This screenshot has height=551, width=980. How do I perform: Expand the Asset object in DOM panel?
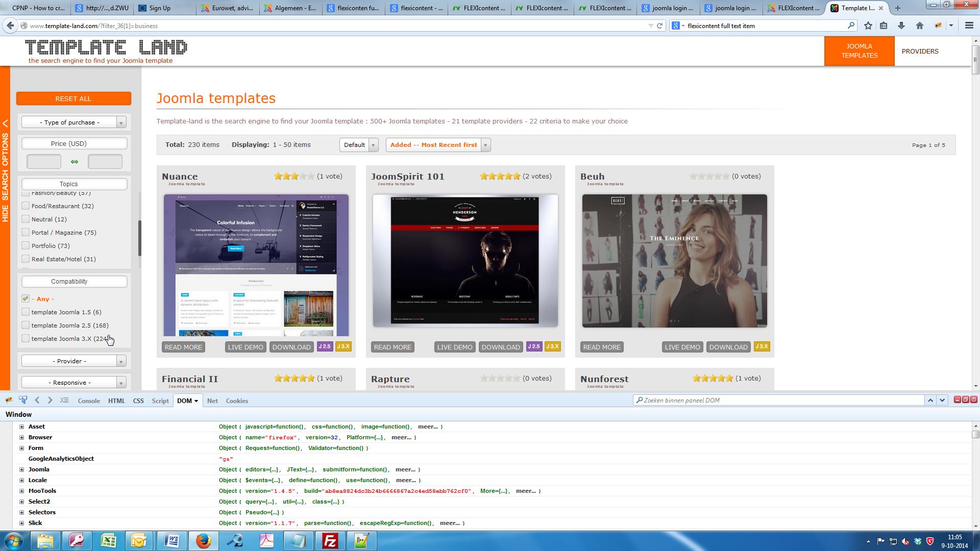pos(21,427)
